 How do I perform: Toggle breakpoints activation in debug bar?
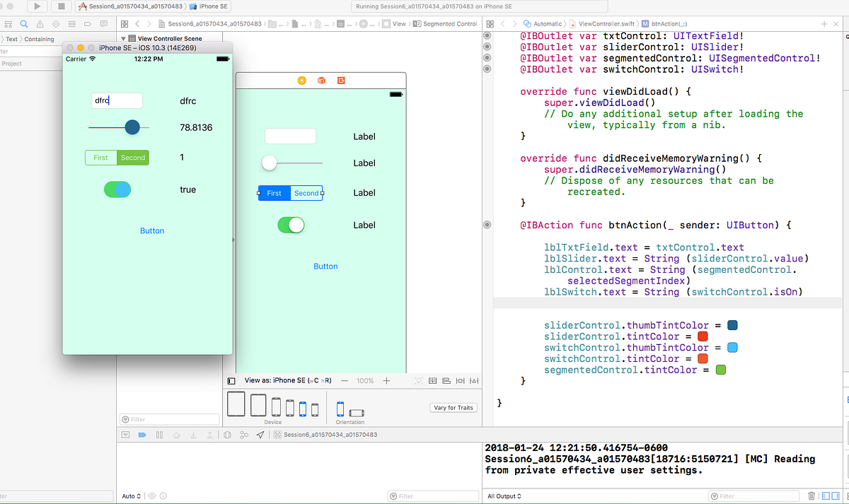point(142,435)
